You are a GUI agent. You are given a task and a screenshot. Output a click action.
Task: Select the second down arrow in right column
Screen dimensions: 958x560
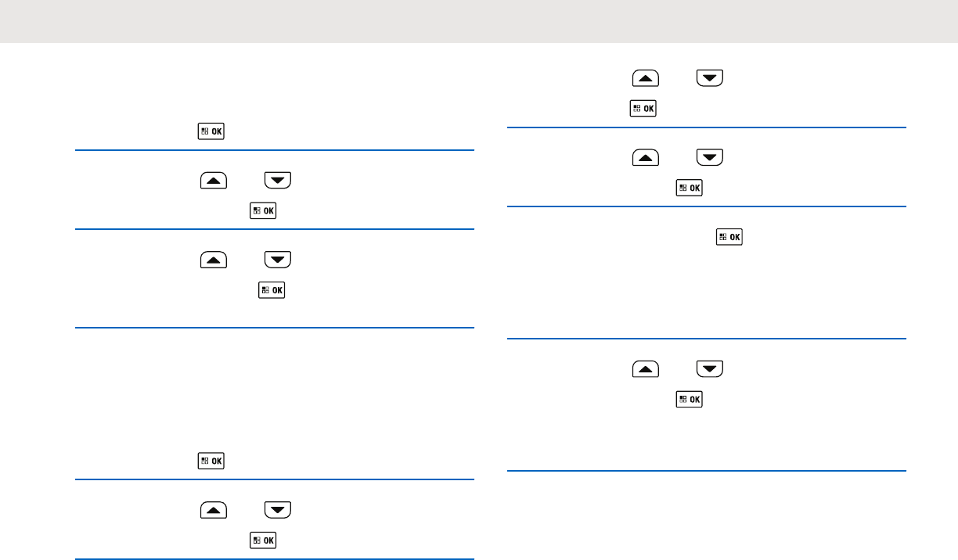pyautogui.click(x=710, y=158)
